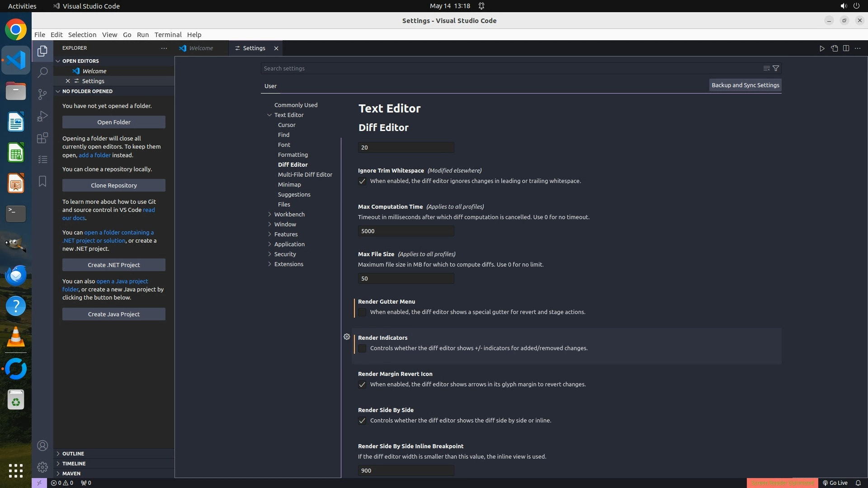Open Run and Debug view icon
The image size is (868, 488).
42,116
